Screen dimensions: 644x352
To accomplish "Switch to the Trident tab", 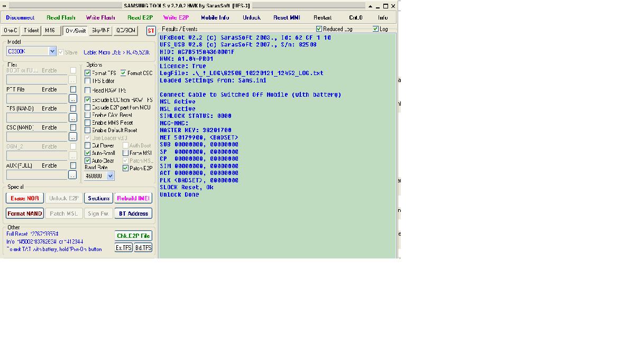I will point(31,31).
